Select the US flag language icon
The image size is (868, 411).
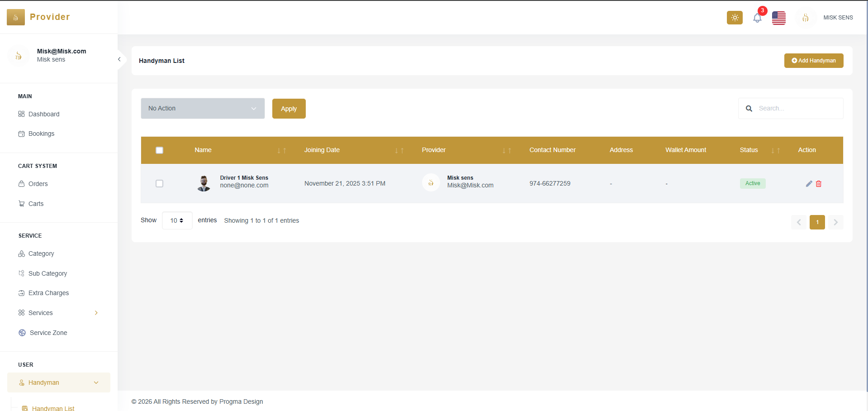point(778,18)
